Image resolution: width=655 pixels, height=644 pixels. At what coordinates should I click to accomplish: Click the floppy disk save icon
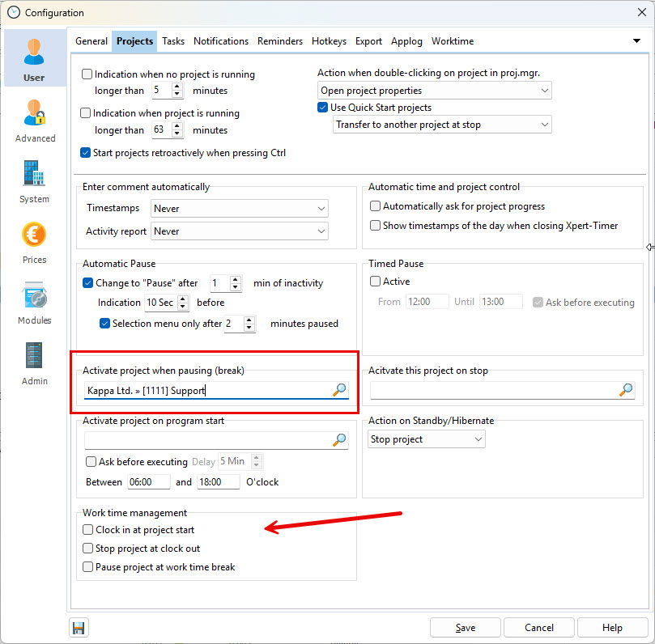pos(79,628)
